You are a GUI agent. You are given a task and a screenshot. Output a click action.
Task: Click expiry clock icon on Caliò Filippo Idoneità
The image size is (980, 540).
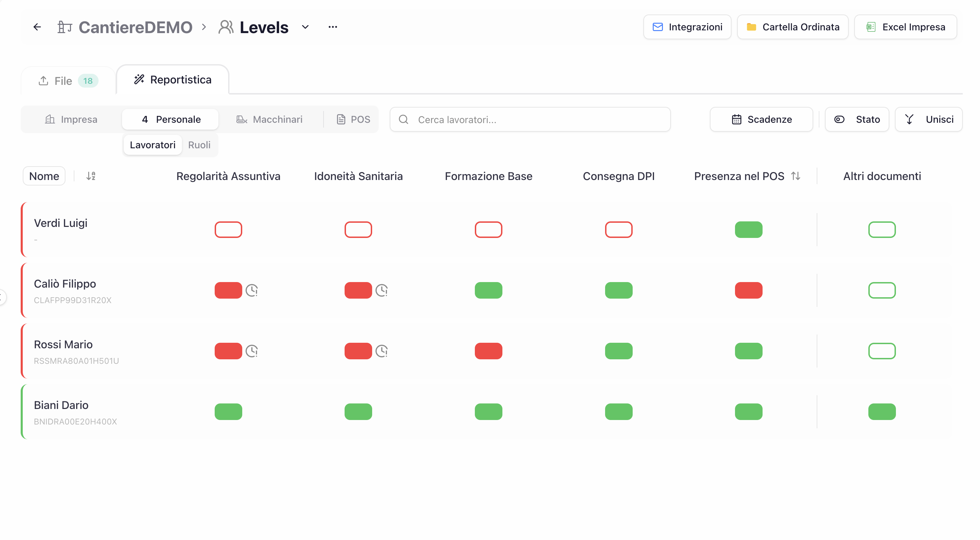(381, 291)
